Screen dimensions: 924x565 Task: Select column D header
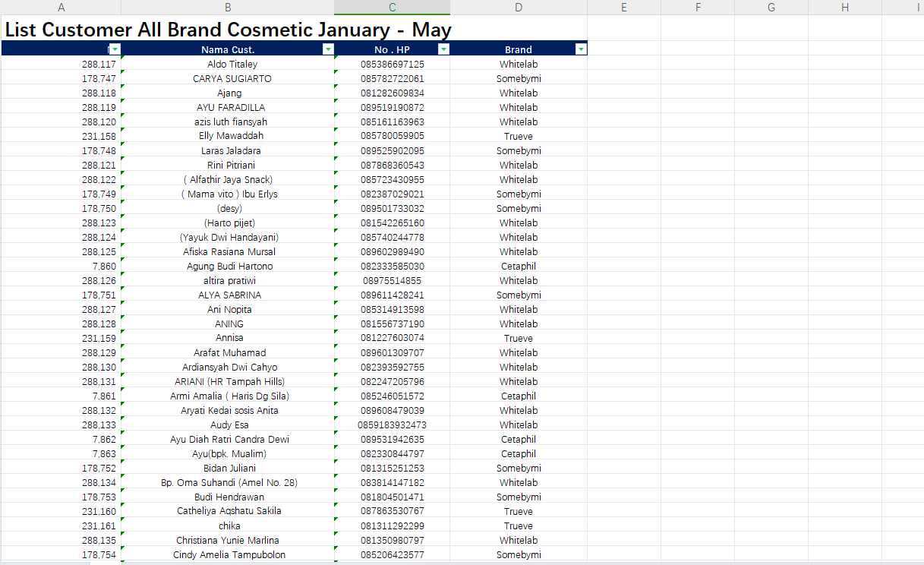tap(519, 8)
